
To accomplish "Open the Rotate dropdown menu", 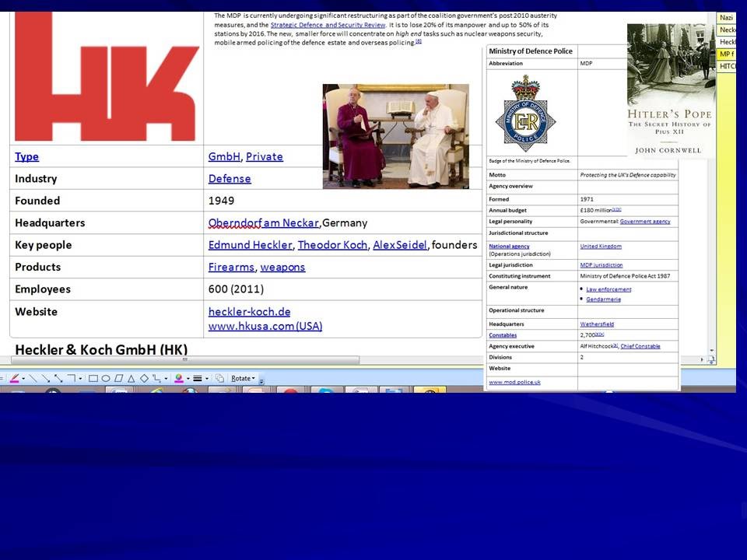I will click(243, 379).
